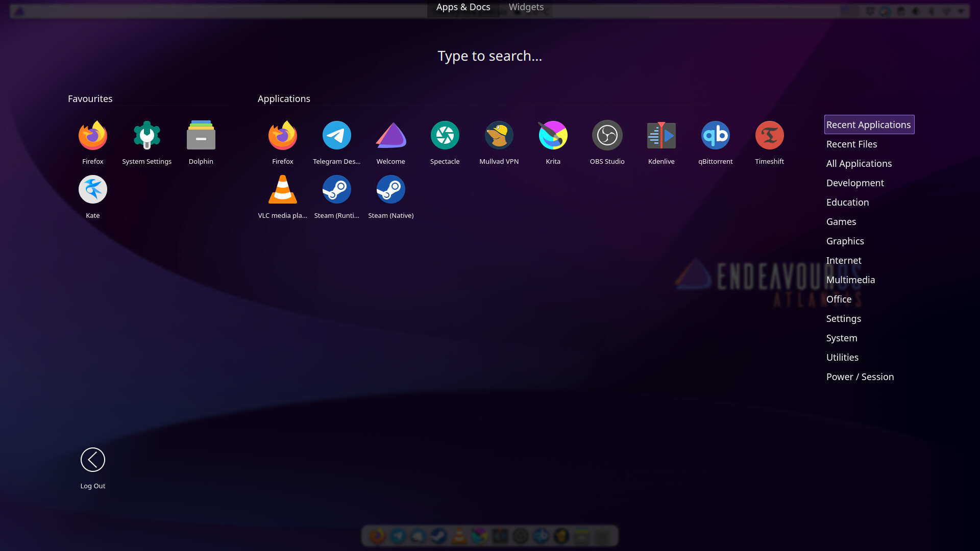Open the Office category
Image resolution: width=980 pixels, height=551 pixels.
tap(839, 299)
